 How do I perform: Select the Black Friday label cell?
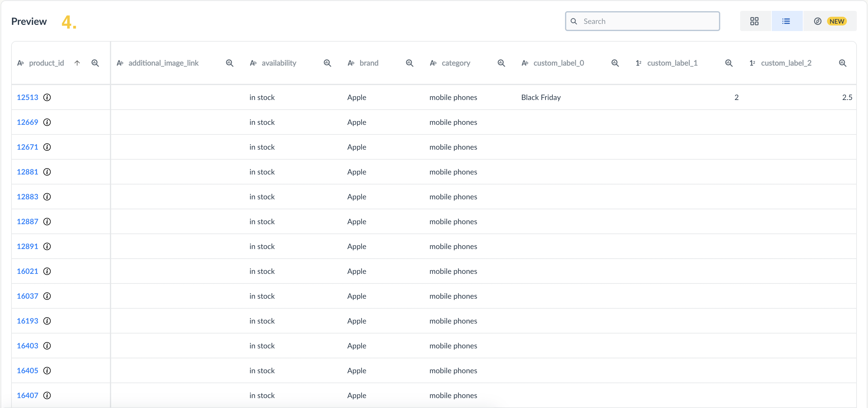tap(541, 97)
